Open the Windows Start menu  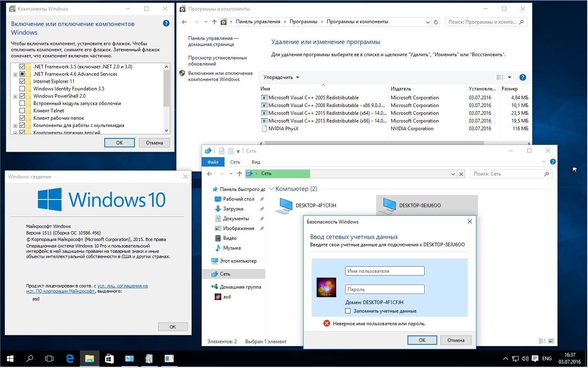(x=10, y=359)
